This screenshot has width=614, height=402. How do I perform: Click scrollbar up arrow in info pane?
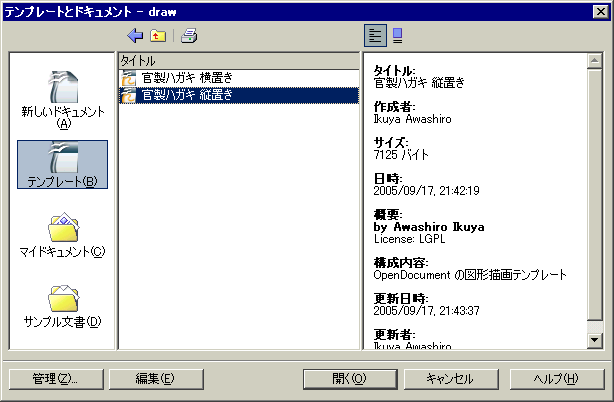(x=594, y=61)
